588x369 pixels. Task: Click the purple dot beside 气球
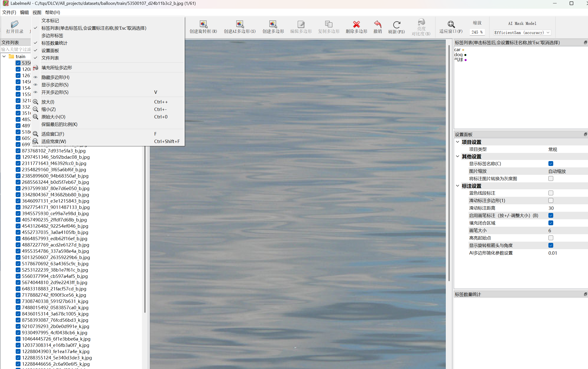pyautogui.click(x=466, y=60)
